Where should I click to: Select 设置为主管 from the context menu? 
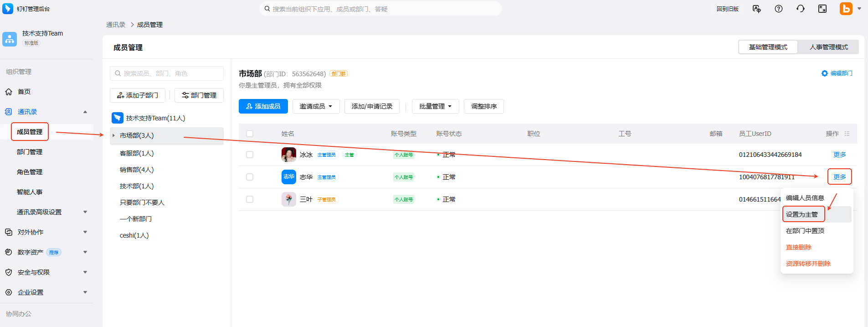(803, 214)
